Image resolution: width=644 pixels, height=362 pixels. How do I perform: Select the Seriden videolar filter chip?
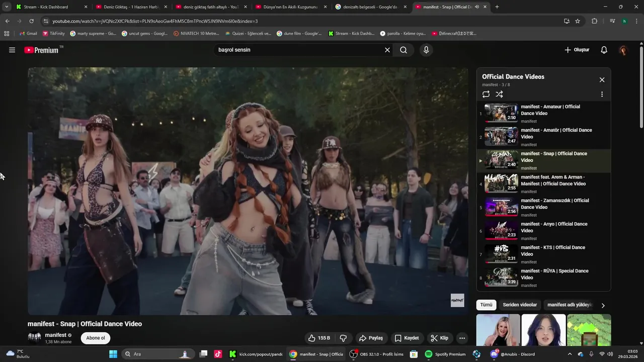pos(520,305)
